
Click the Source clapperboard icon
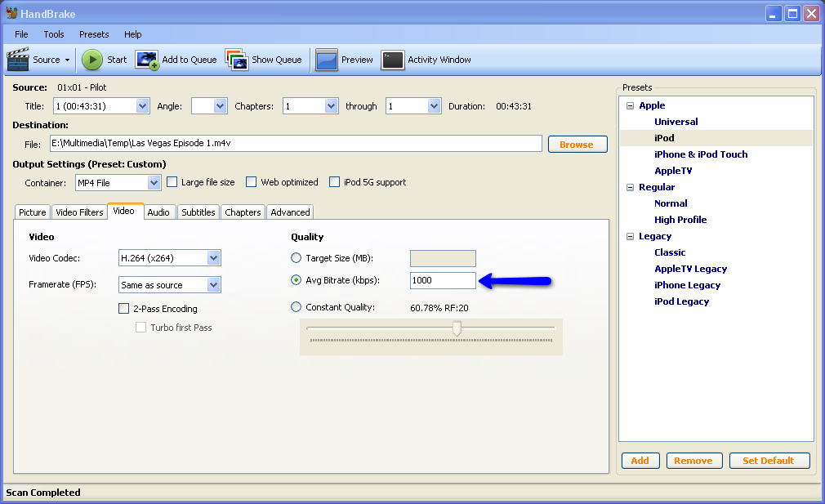[x=18, y=60]
